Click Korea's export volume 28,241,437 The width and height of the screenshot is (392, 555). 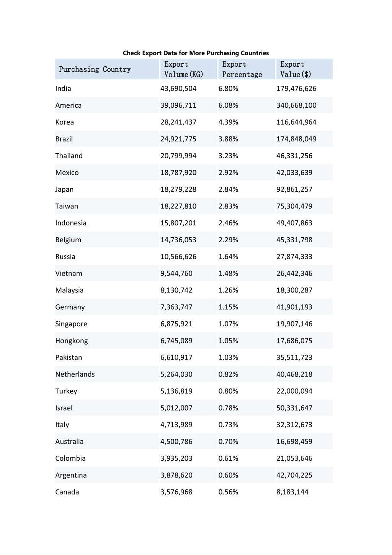tap(178, 122)
